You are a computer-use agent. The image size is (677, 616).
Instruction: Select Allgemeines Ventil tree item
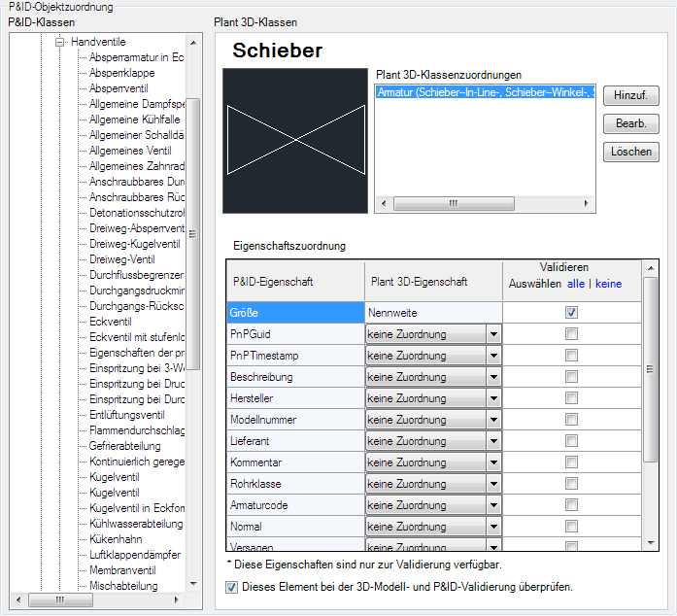pyautogui.click(x=130, y=151)
